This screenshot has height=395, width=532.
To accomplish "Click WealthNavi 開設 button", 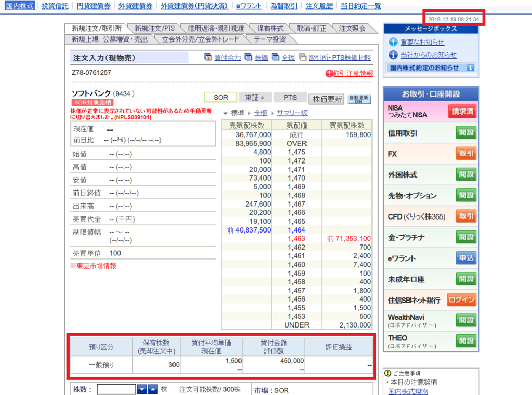I will tap(466, 320).
